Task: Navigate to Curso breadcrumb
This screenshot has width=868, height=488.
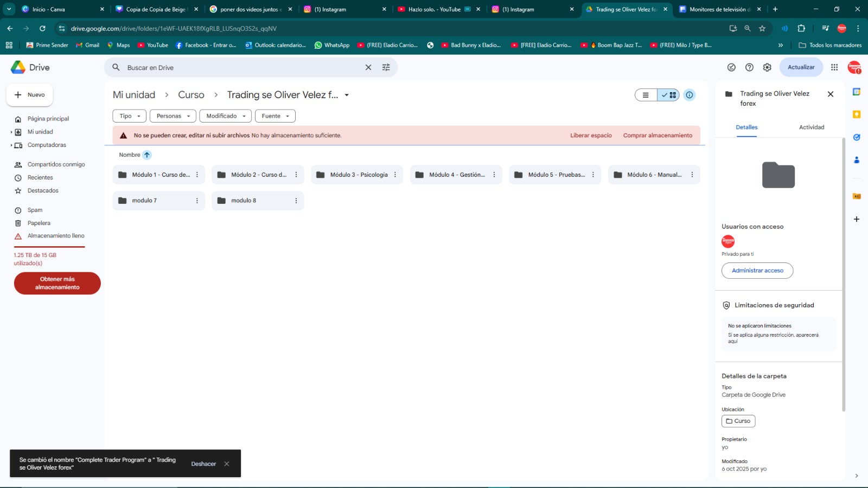Action: point(191,95)
